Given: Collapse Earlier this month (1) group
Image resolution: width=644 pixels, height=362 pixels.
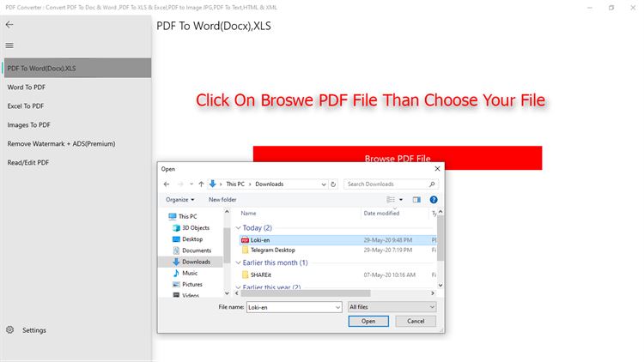Looking at the screenshot, I should click(x=238, y=262).
